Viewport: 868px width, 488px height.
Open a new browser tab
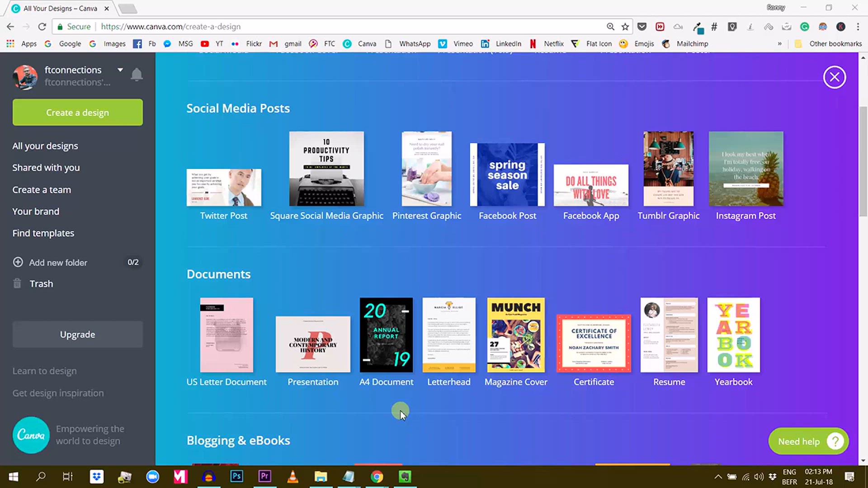point(128,9)
